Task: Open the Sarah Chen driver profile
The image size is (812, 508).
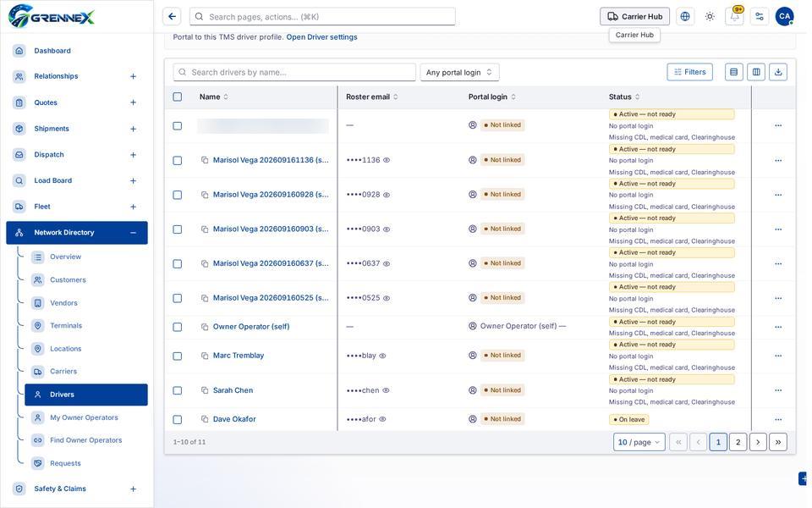Action: [x=233, y=390]
